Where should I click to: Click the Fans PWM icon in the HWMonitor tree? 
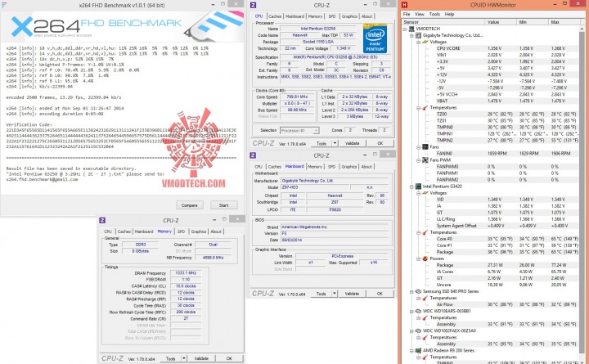[425, 160]
